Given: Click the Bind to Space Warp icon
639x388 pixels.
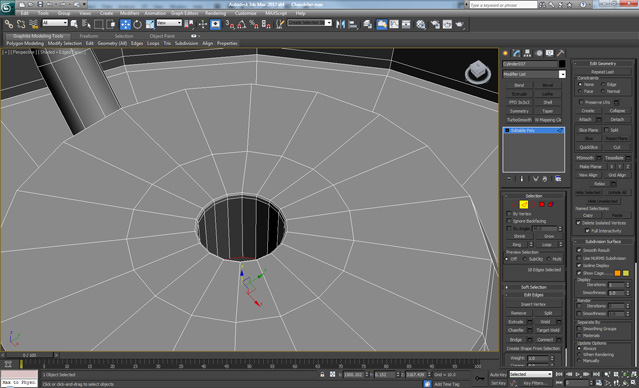Looking at the screenshot, I should [33, 24].
